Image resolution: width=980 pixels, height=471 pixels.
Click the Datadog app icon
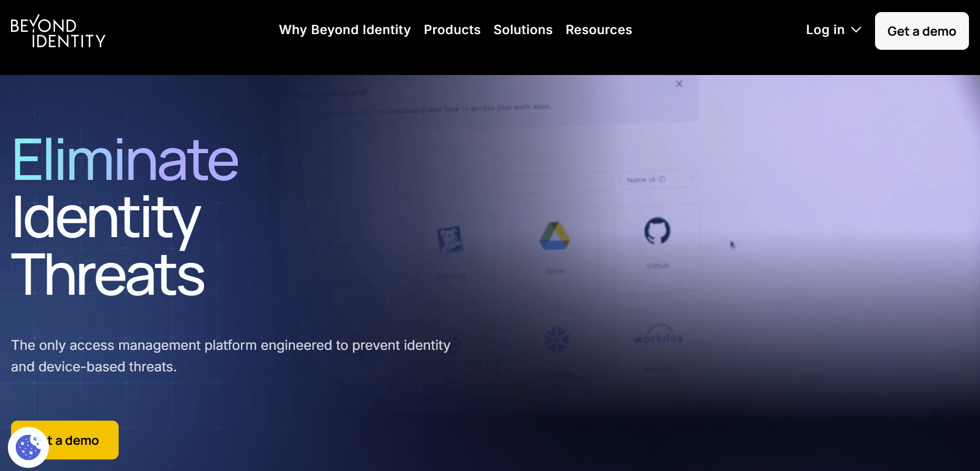[450, 239]
